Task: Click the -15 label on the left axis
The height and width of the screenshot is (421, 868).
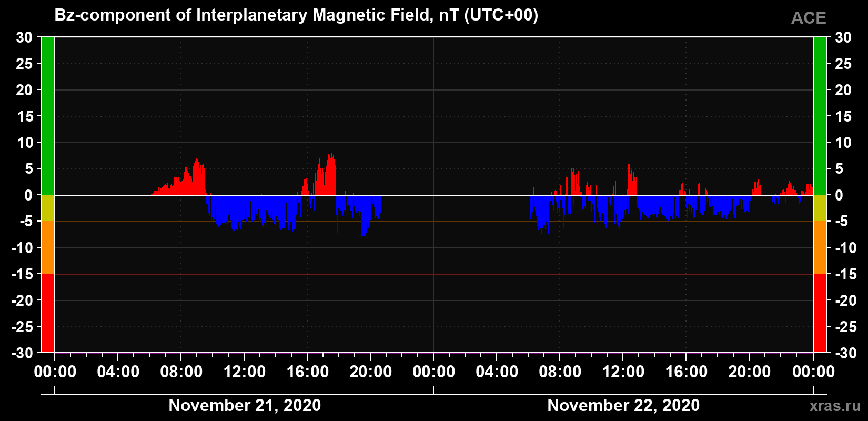Action: 22,274
